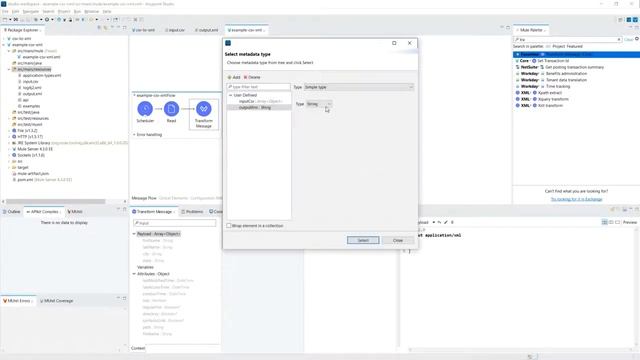The width and height of the screenshot is (640, 360).
Task: Click the Add button in the metadata dialog
Action: [x=234, y=77]
